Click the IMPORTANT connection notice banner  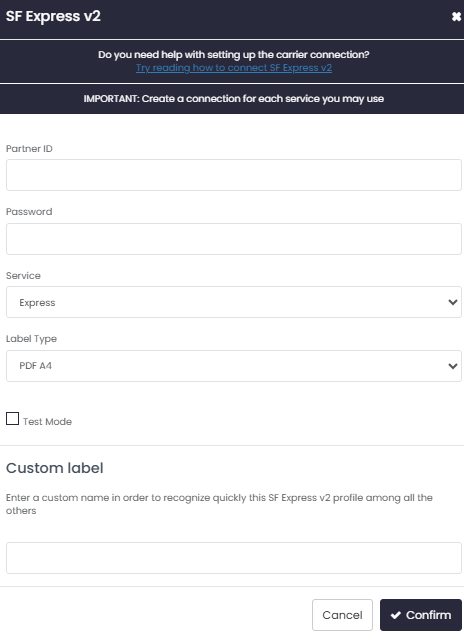(232, 99)
